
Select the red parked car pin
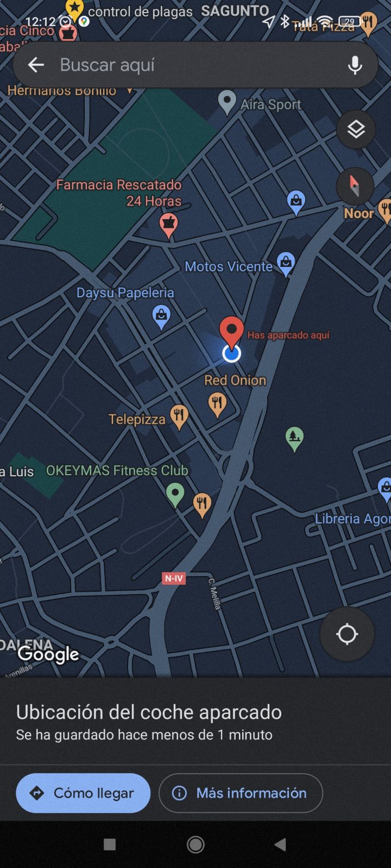231,332
